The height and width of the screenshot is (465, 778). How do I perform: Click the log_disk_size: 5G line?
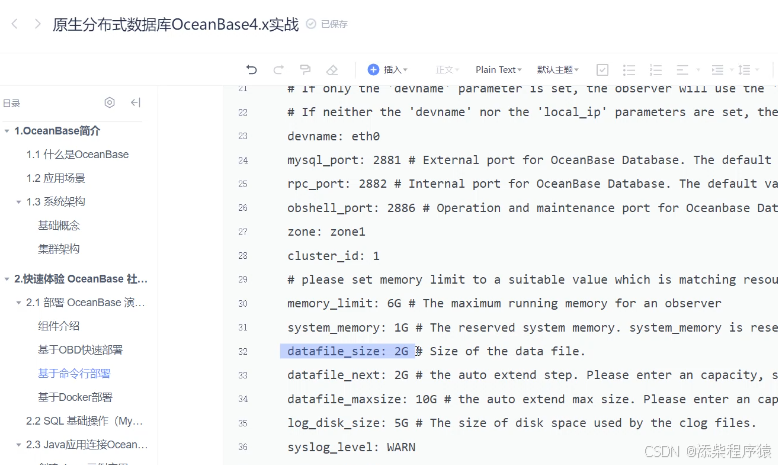(x=522, y=423)
